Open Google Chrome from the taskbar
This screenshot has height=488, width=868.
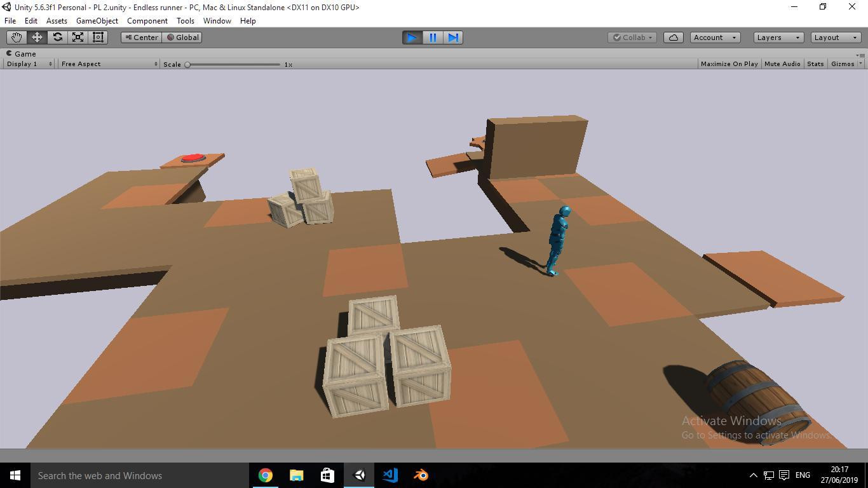pyautogui.click(x=266, y=475)
